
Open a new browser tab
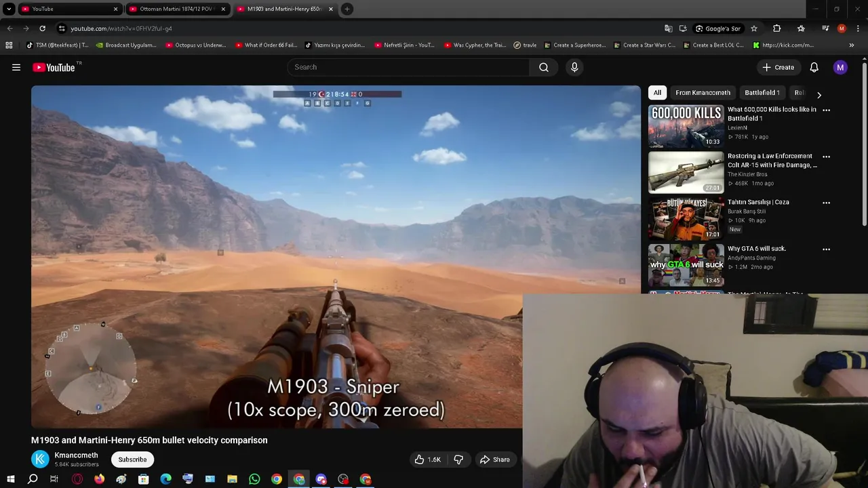347,9
